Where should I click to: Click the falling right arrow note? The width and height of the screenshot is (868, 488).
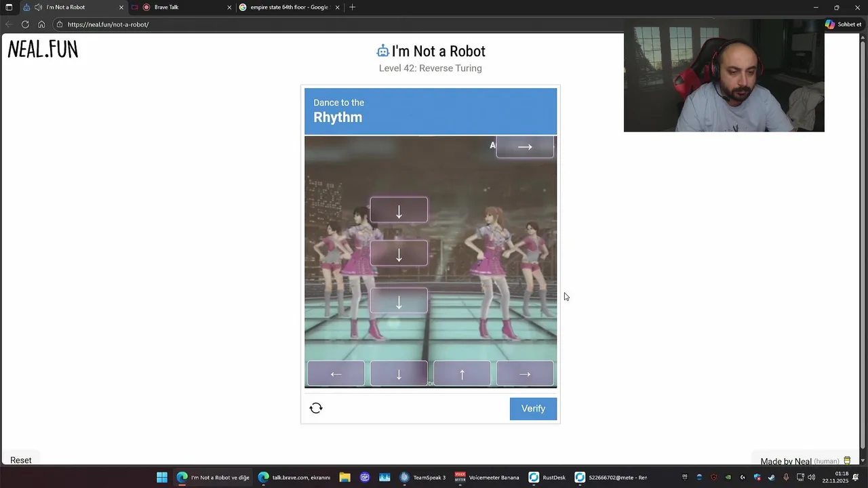click(x=525, y=146)
